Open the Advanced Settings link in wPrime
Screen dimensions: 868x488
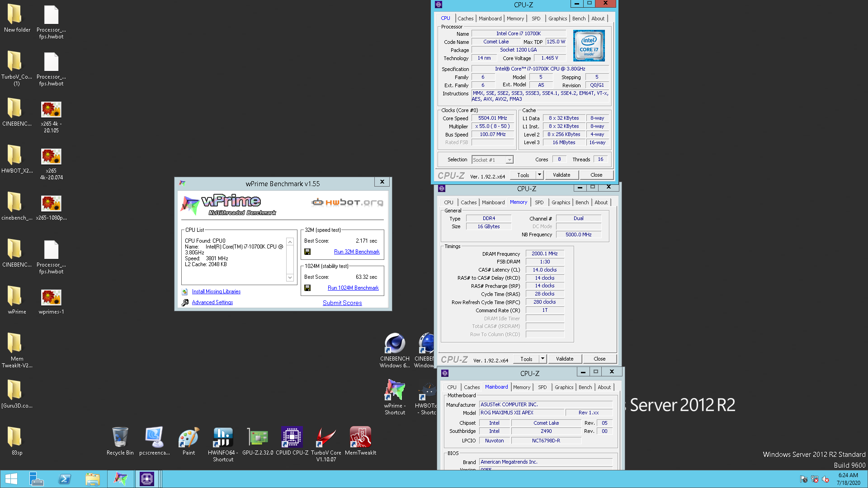[x=212, y=302]
